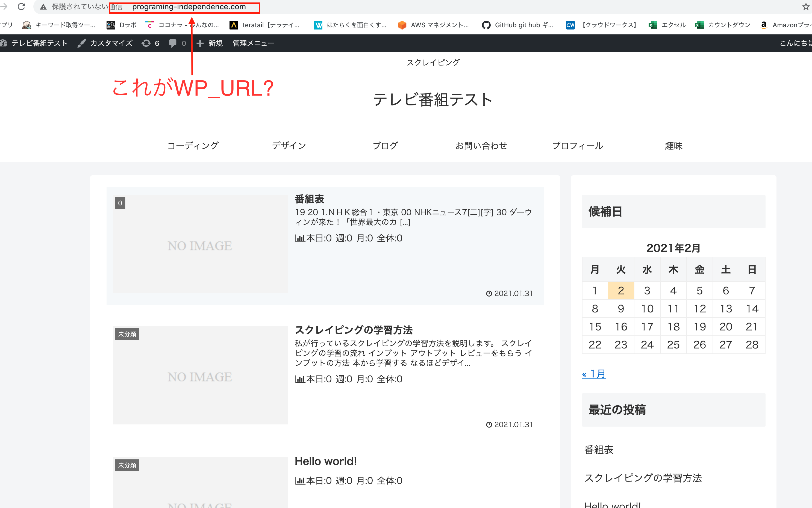Open スクレイピングの学習方法 in 最近の投稿 list
The width and height of the screenshot is (812, 508).
pyautogui.click(x=643, y=478)
